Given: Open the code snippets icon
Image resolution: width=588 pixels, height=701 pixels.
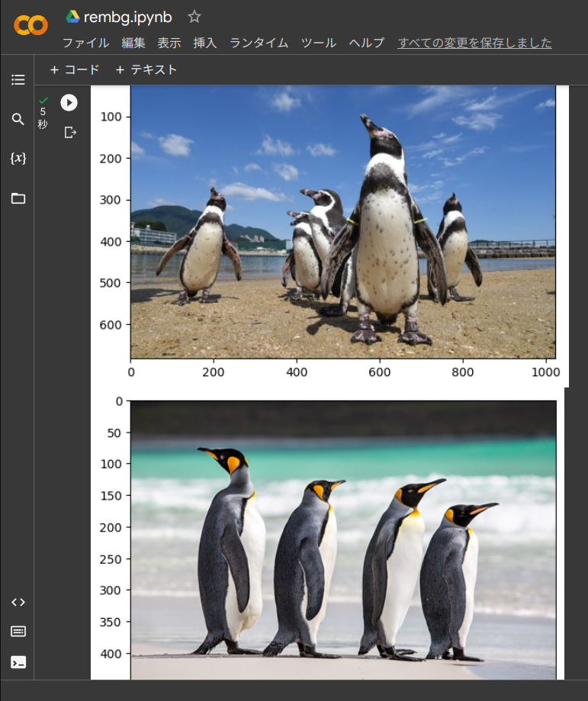Looking at the screenshot, I should [x=18, y=602].
